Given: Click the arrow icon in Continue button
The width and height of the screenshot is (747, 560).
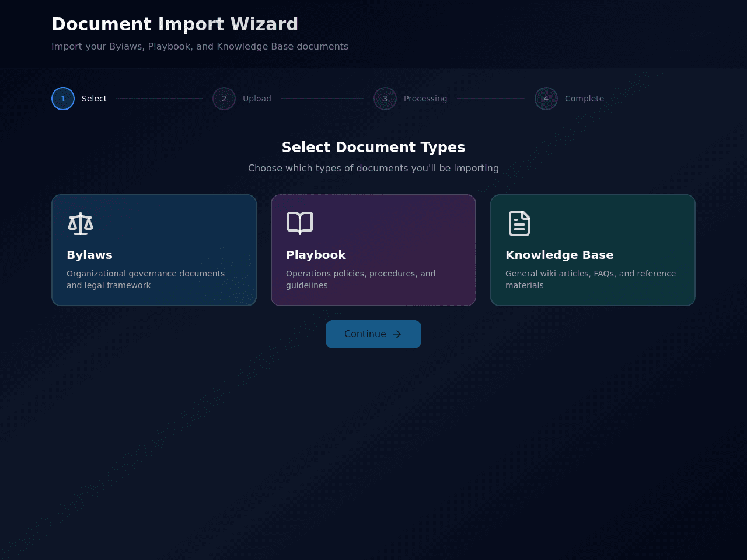Looking at the screenshot, I should coord(397,334).
